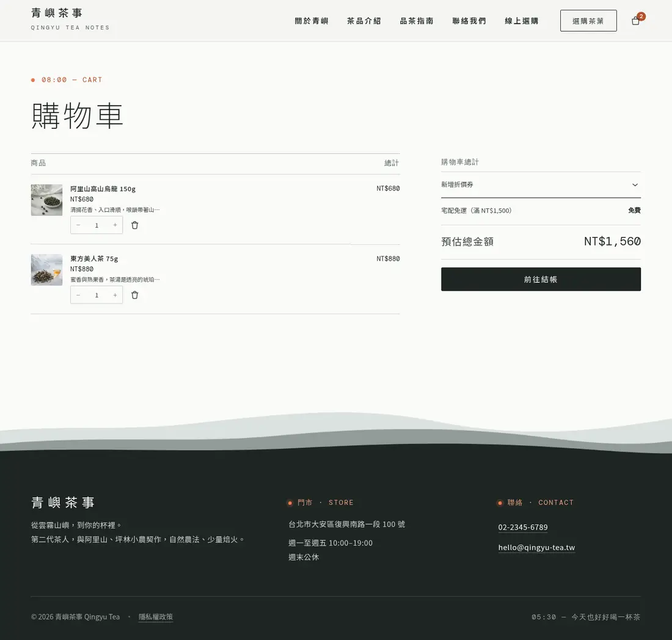Image resolution: width=672 pixels, height=640 pixels.
Task: Navigate to 聯絡我們 page
Action: click(x=469, y=21)
